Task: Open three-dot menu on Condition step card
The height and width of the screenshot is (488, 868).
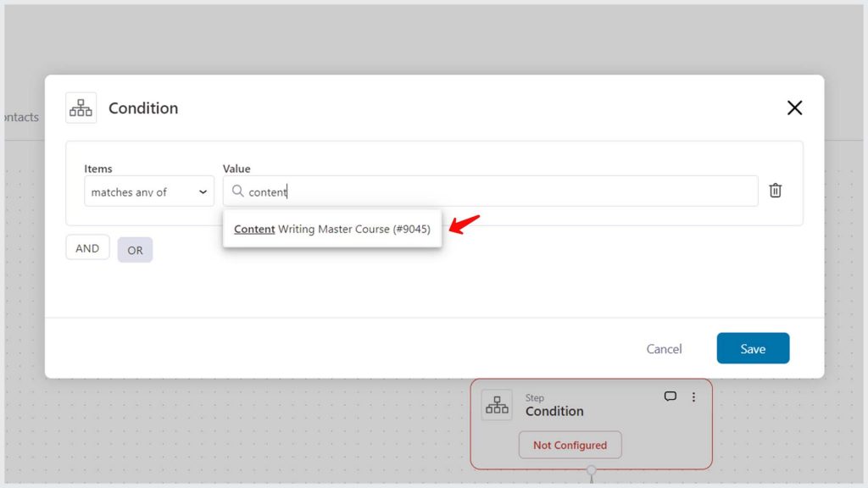Action: click(x=693, y=396)
